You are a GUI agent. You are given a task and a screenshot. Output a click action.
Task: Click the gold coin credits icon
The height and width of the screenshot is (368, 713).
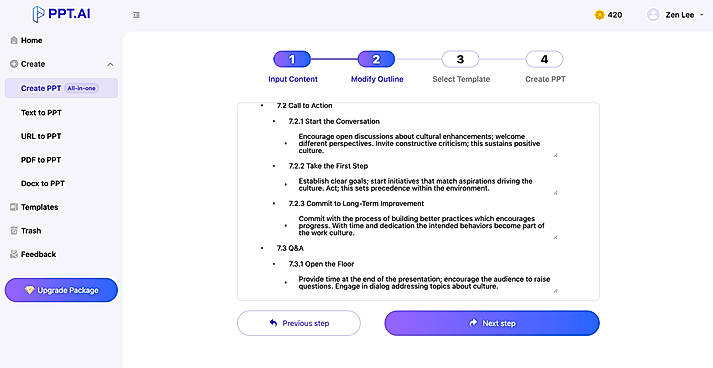pos(599,15)
